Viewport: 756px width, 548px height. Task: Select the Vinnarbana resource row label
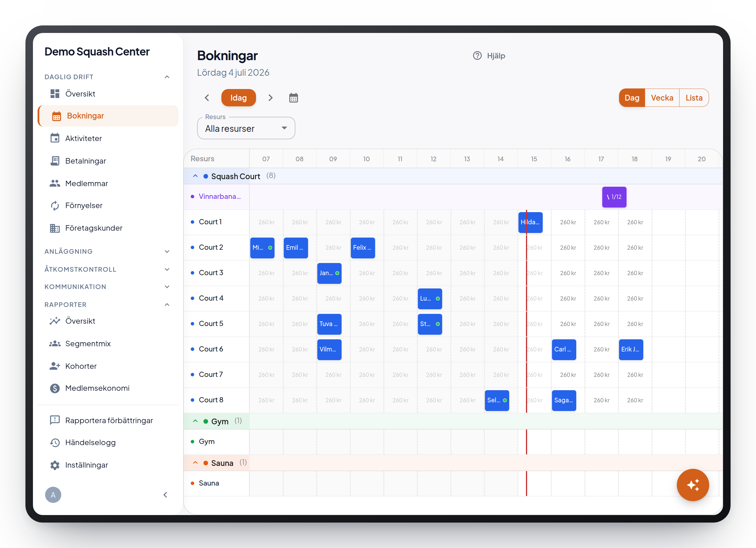(x=220, y=197)
